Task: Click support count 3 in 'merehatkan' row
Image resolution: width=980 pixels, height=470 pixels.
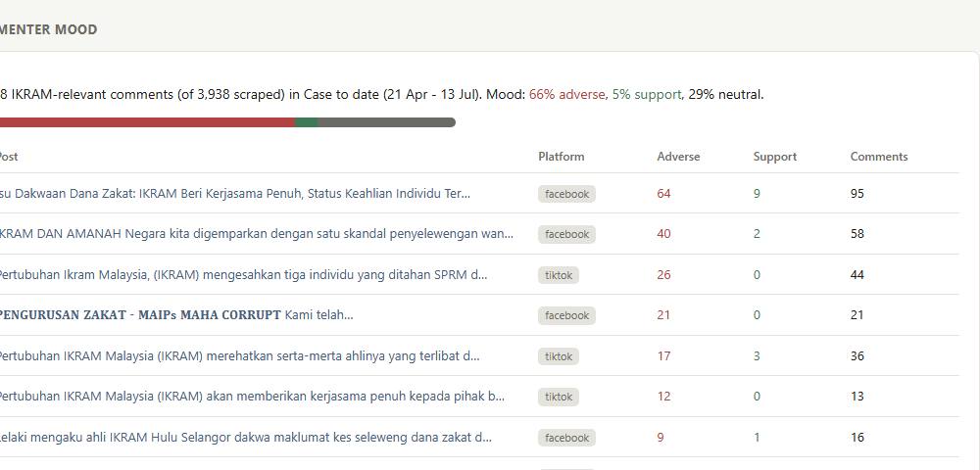Action: pos(757,355)
